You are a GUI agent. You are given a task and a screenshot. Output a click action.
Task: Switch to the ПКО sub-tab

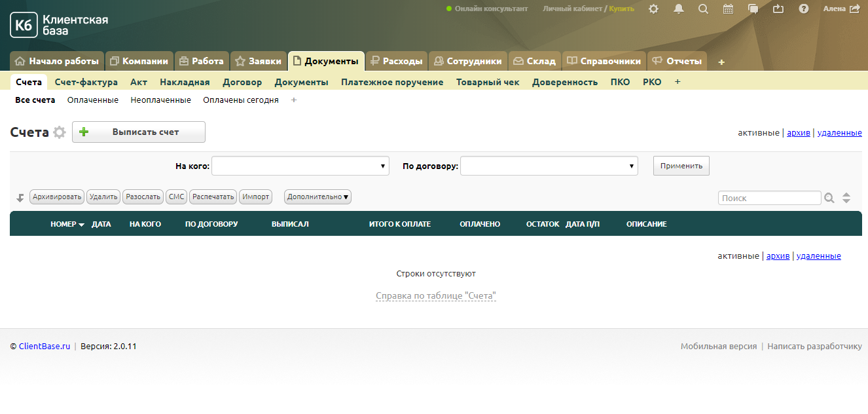[621, 82]
